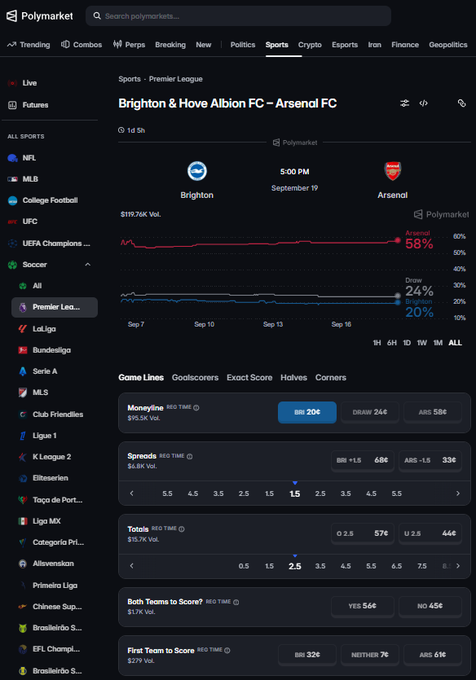Click the Totals info icon
The image size is (476, 680).
pyautogui.click(x=182, y=529)
